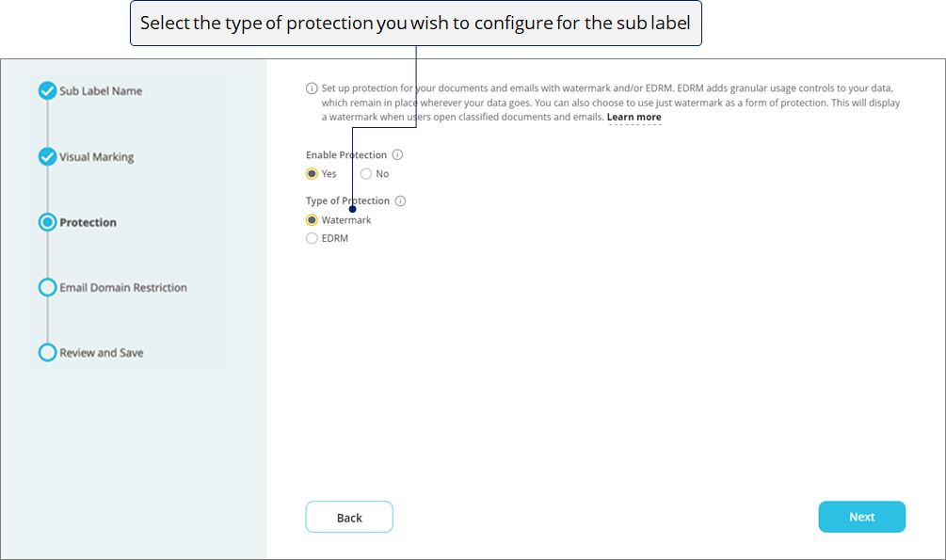Open the Learn more link
Viewport: 946px width, 560px height.
click(634, 117)
